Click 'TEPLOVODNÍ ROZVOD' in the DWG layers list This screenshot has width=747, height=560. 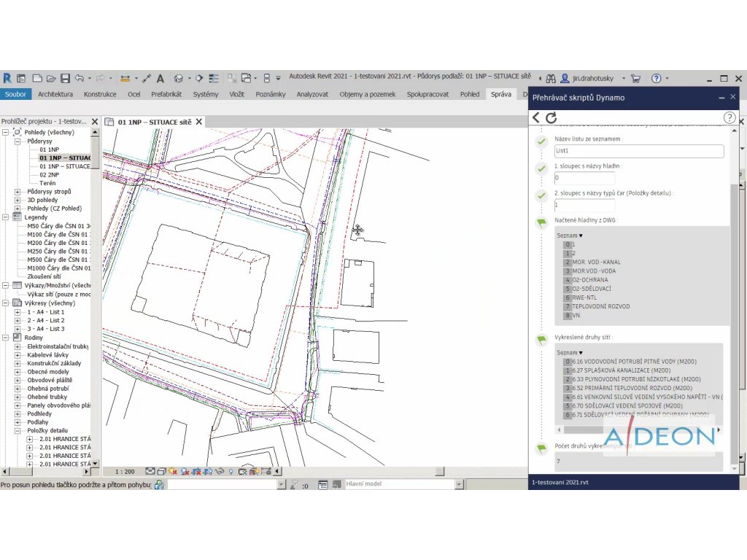click(601, 306)
